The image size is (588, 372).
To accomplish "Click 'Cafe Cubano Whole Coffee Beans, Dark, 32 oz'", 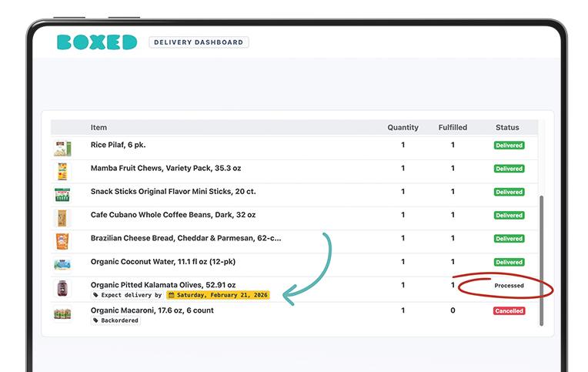I will tap(173, 215).
